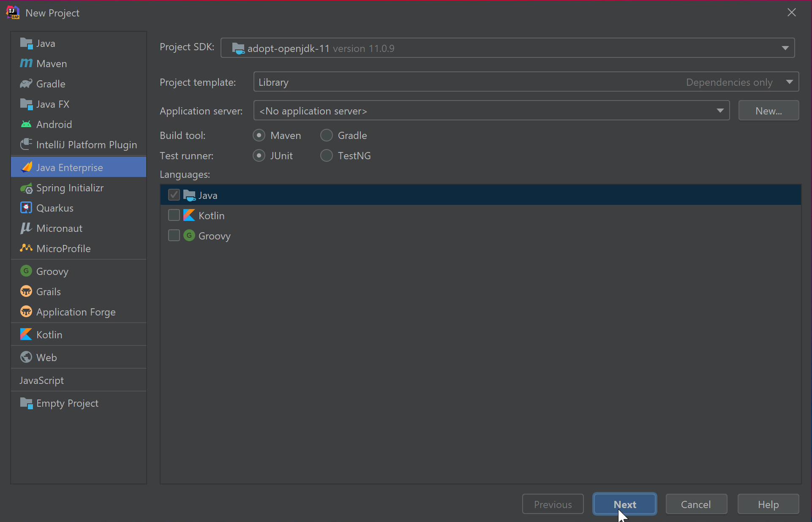812x522 pixels.
Task: Enable the Groovy language checkbox
Action: coord(174,235)
